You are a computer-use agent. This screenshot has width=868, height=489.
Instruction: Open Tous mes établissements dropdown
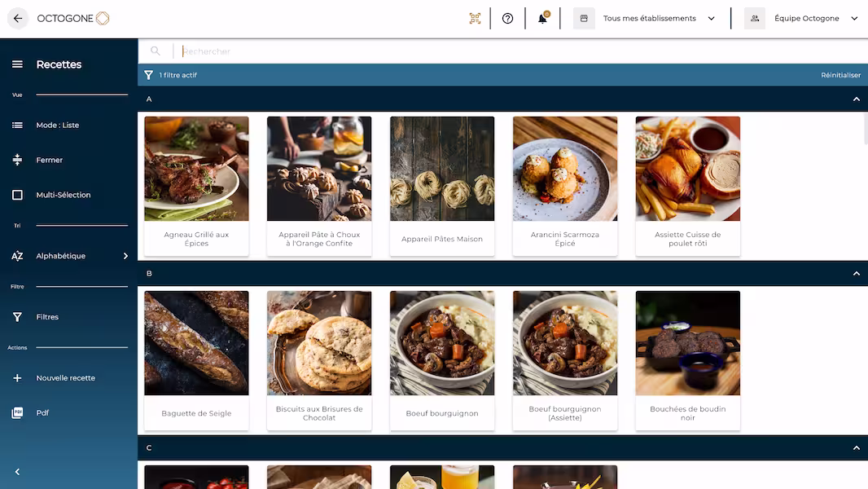coord(648,18)
